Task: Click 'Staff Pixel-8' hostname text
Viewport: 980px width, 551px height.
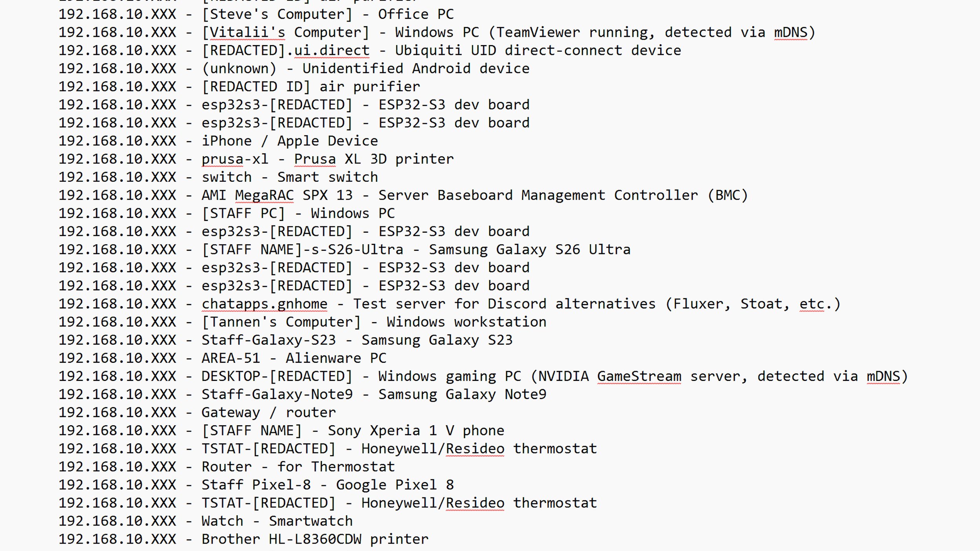Action: pos(256,485)
